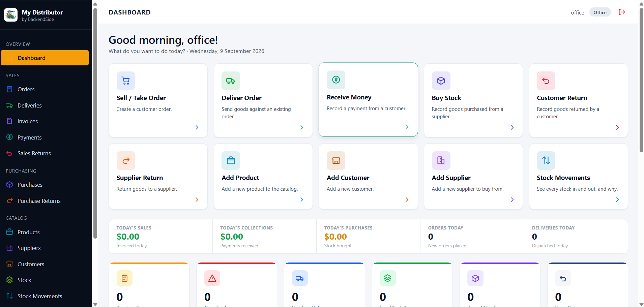Open the Customers page
Image resolution: width=644 pixels, height=307 pixels.
click(45, 264)
